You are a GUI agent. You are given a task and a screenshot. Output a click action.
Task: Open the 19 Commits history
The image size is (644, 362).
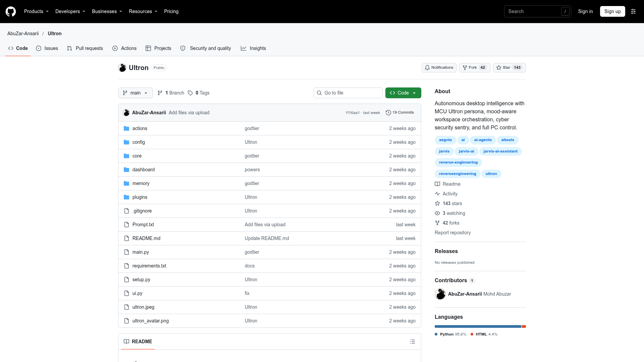(400, 113)
